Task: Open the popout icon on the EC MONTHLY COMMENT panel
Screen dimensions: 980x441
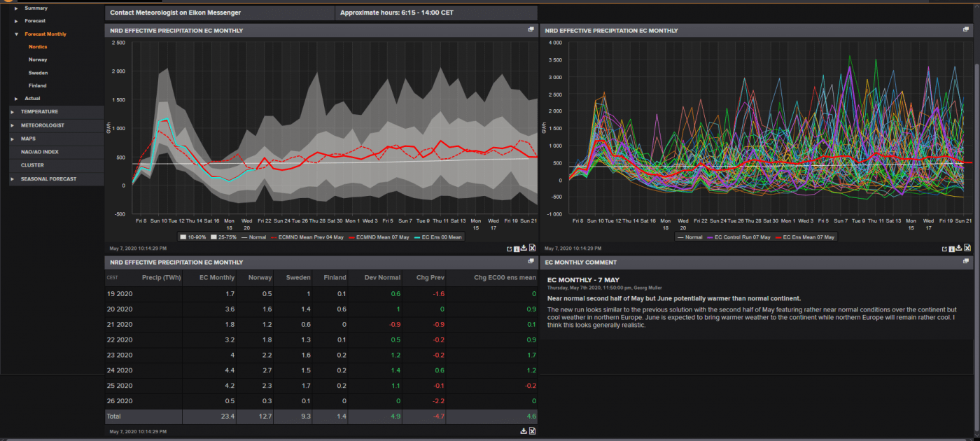Action: point(966,260)
